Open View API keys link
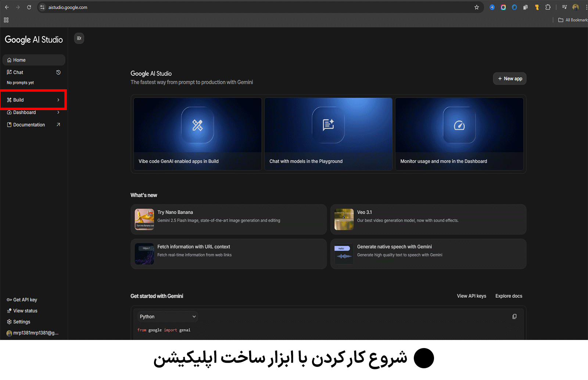This screenshot has width=588, height=380. [471, 296]
